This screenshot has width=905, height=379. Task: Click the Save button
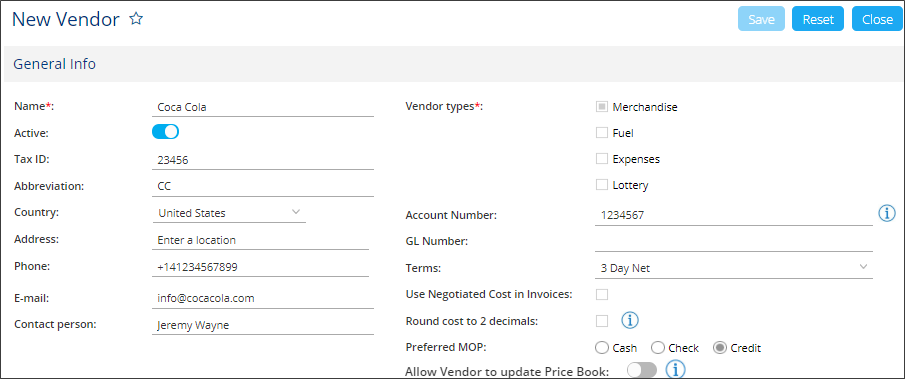(x=761, y=19)
